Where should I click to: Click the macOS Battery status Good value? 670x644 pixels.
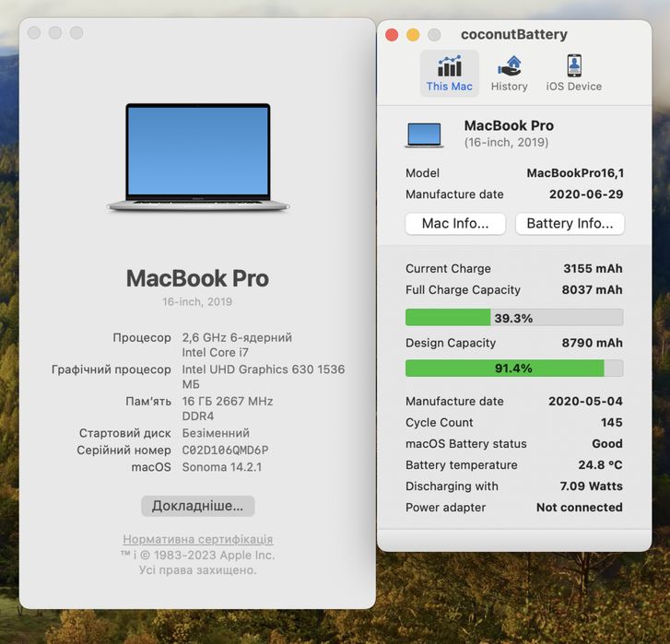click(x=607, y=444)
